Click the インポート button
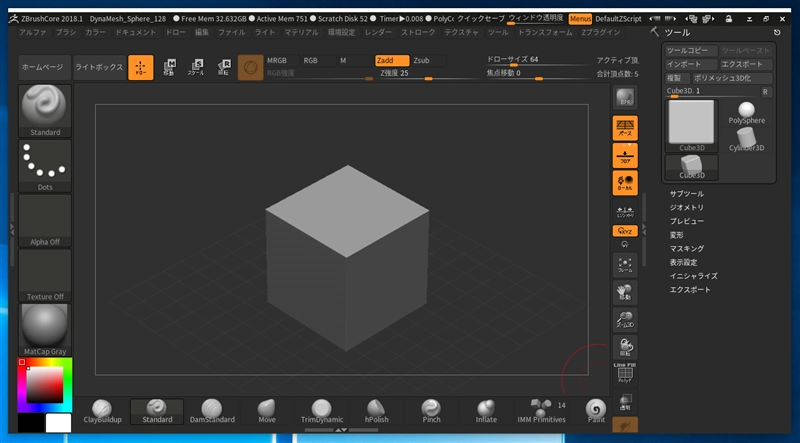Screen dimensions: 800x443 tap(691, 64)
